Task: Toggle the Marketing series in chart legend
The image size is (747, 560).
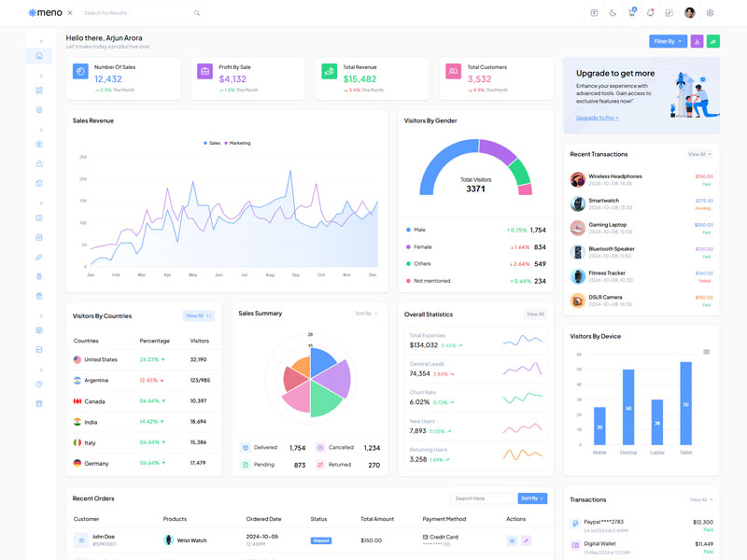Action: (x=237, y=143)
